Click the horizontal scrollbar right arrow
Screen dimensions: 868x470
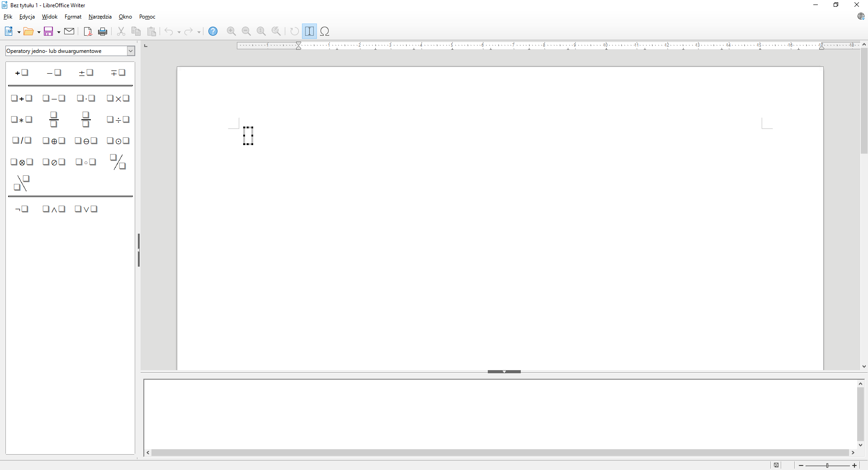pyautogui.click(x=853, y=452)
